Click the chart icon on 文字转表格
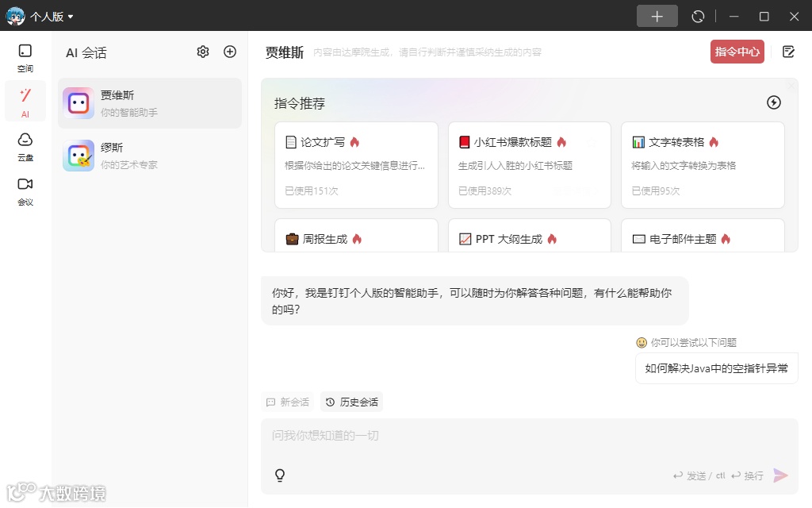The height and width of the screenshot is (508, 812). [x=638, y=142]
